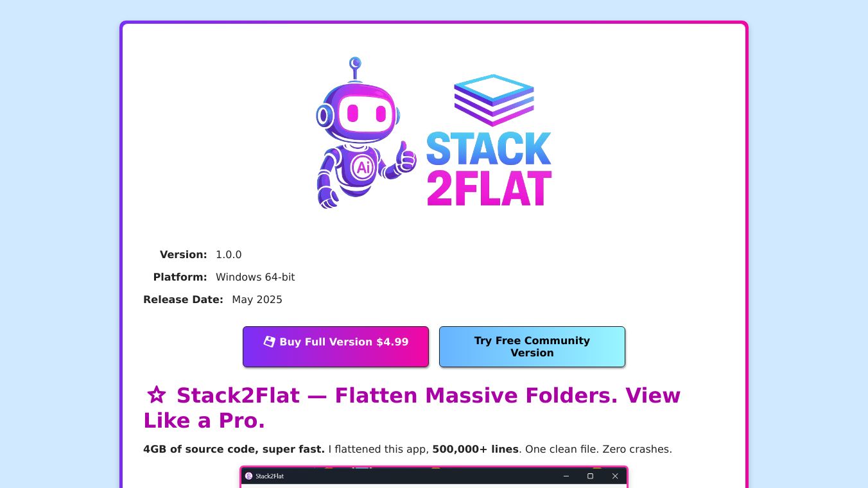Click the bold '500,000+ lines' text

tap(475, 449)
